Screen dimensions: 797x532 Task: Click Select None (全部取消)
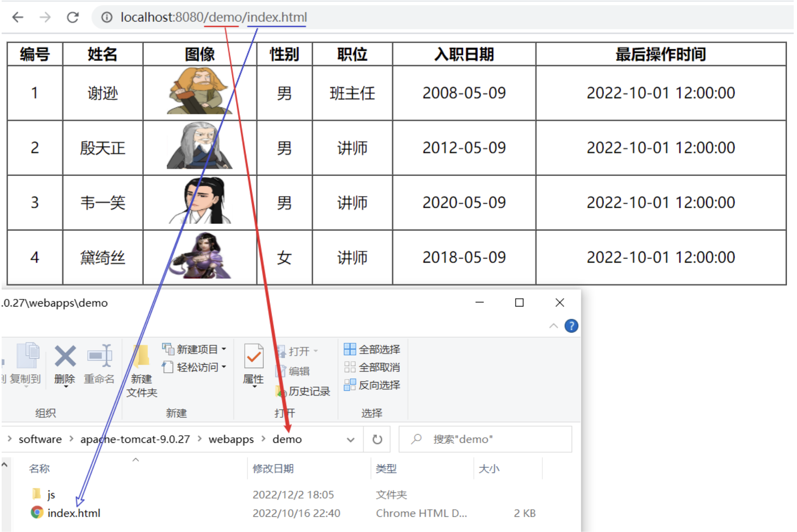pyautogui.click(x=372, y=368)
